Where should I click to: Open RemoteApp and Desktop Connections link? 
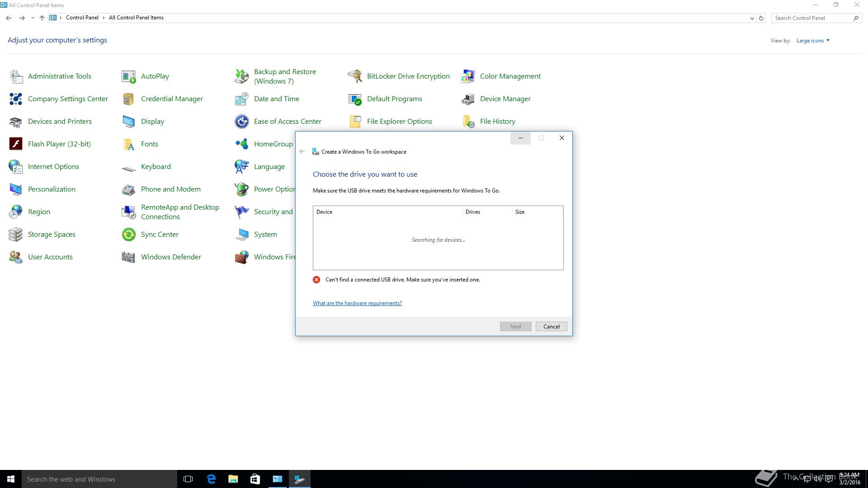[x=180, y=212]
